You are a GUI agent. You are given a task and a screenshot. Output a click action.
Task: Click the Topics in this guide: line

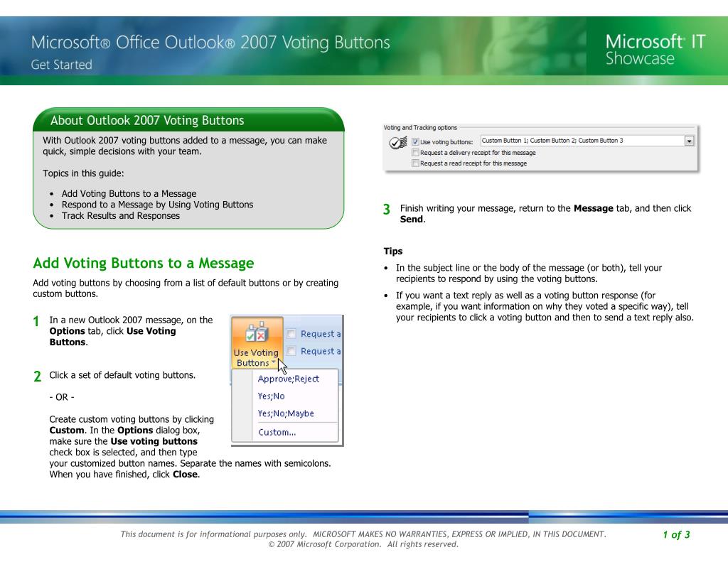[83, 173]
